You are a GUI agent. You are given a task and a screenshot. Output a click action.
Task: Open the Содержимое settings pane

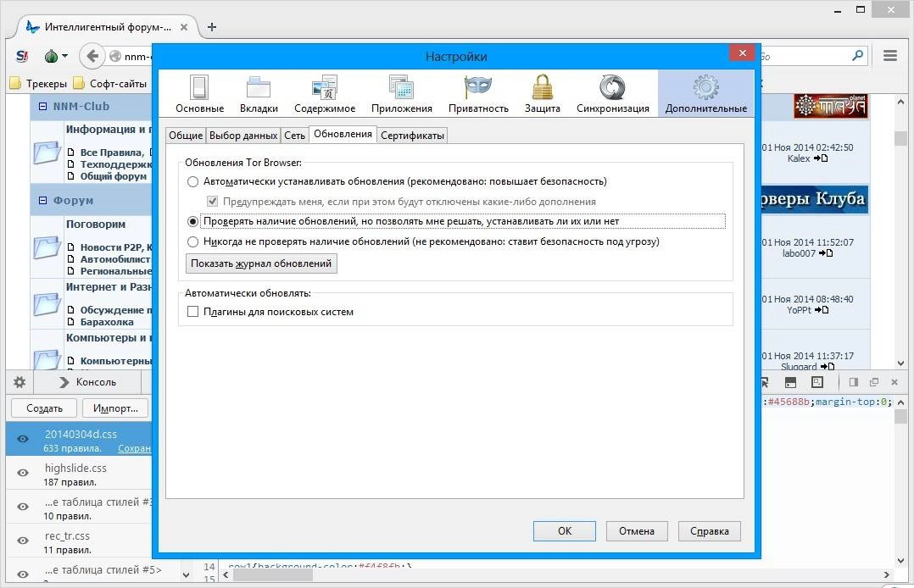click(x=325, y=94)
